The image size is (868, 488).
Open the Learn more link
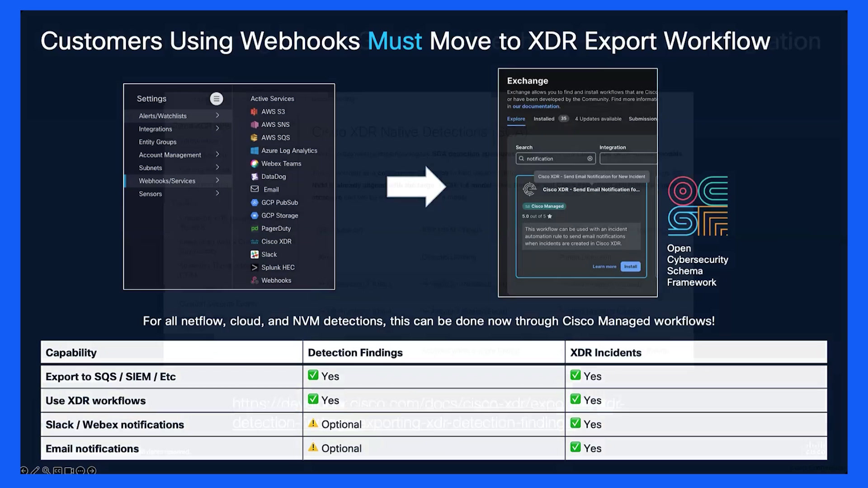coord(604,267)
